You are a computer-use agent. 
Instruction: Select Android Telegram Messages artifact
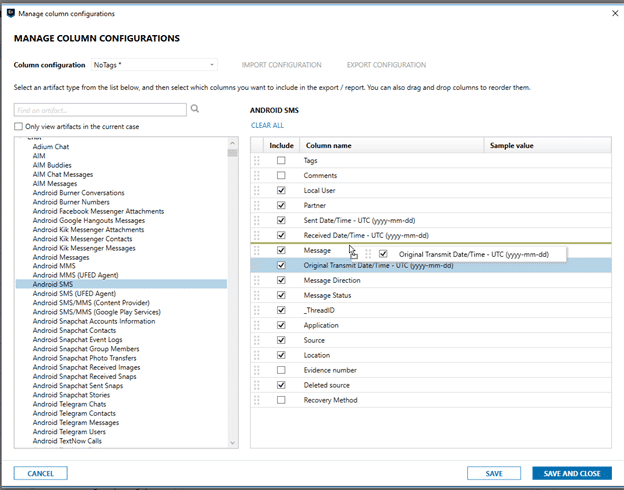point(76,422)
